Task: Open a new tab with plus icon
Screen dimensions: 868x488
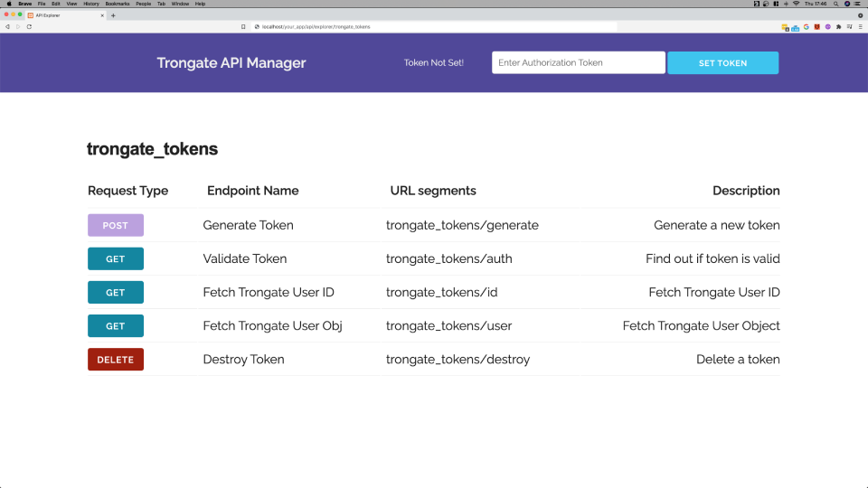Action: pyautogui.click(x=113, y=15)
